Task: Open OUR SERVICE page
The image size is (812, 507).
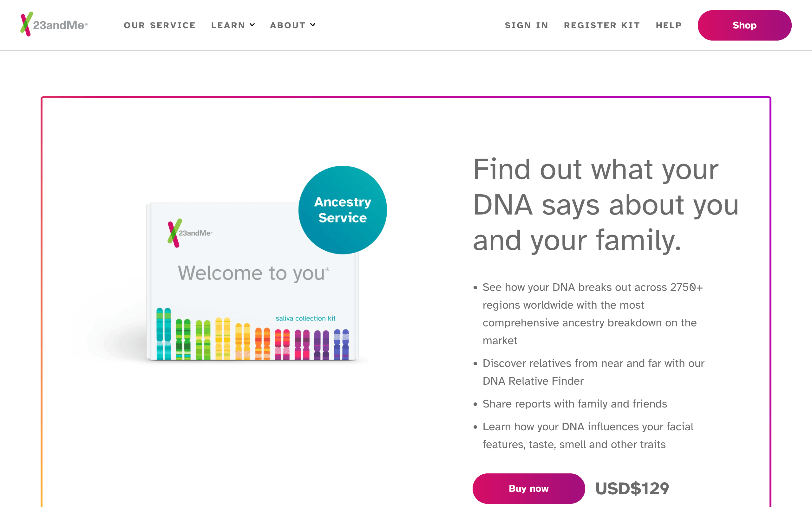Action: click(160, 25)
